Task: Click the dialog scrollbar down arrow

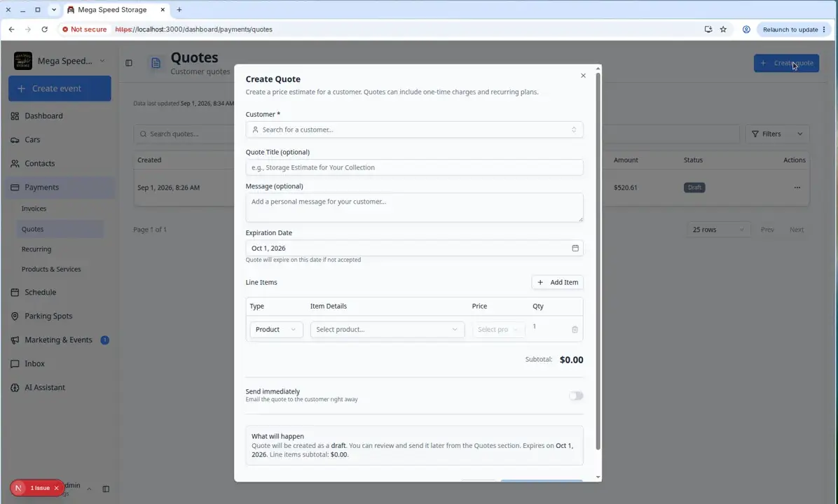Action: 598,477
